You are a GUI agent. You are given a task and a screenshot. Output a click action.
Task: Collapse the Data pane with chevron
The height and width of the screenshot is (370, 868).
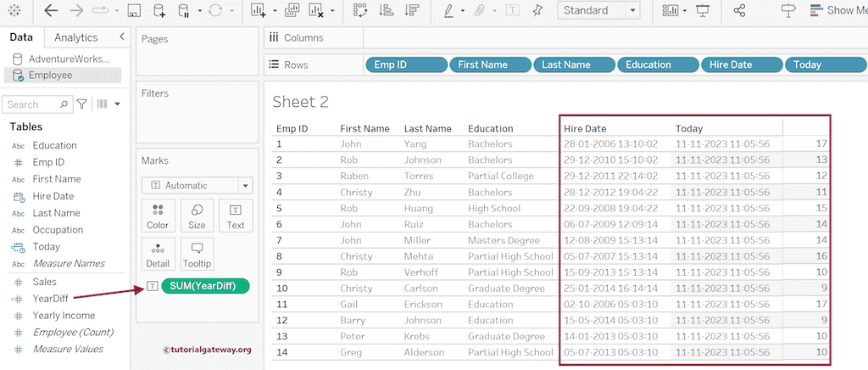pos(122,37)
